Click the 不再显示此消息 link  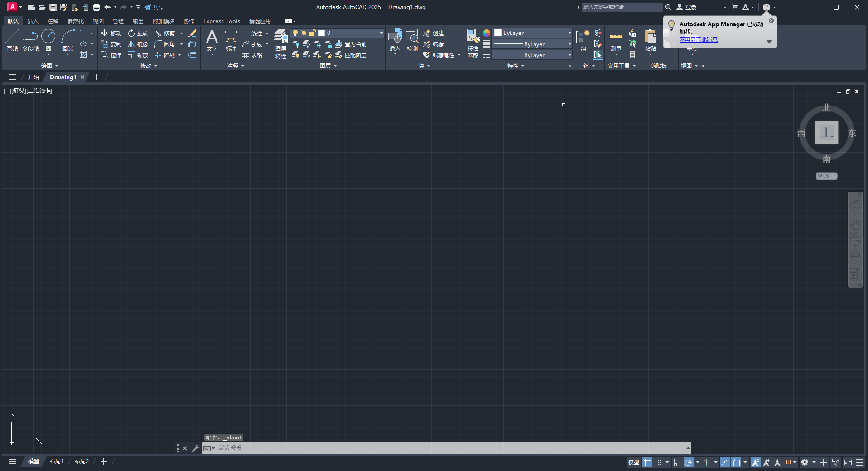tap(698, 40)
